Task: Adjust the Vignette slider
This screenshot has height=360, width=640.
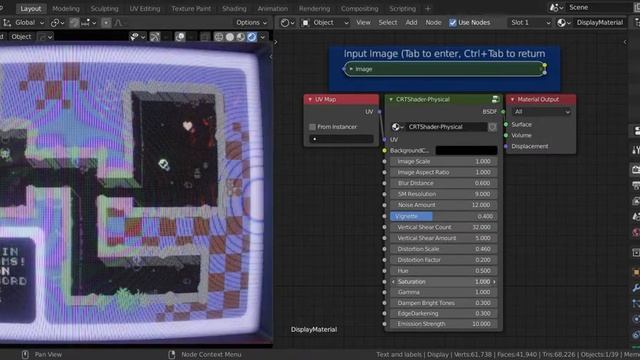Action: pos(443,216)
